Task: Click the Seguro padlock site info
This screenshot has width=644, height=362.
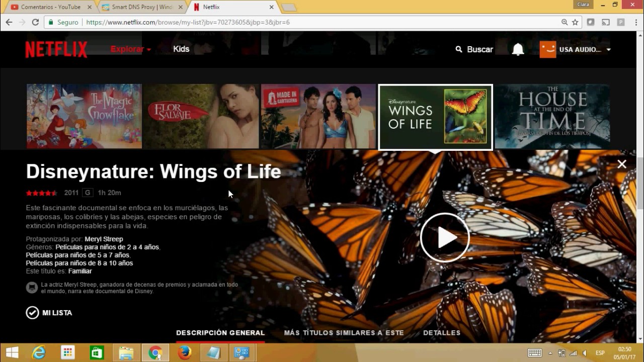Action: [x=63, y=22]
